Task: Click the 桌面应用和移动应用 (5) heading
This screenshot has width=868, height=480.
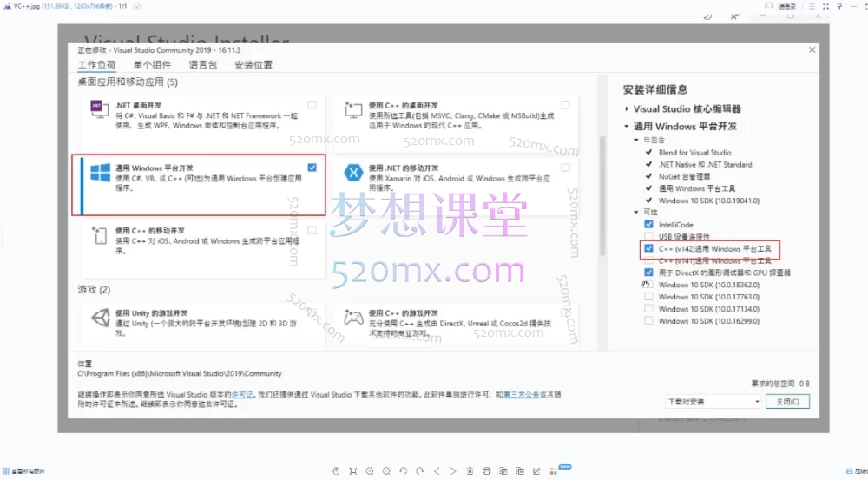Action: point(128,82)
